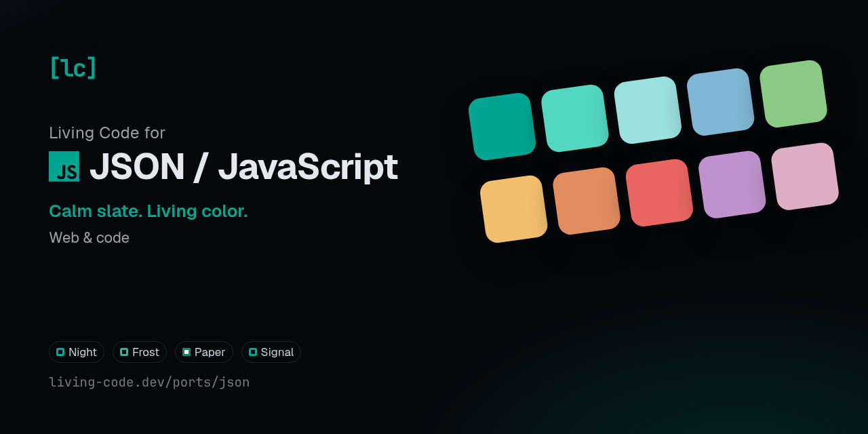Choose the yellow color swatch
Viewport: 868px width, 434px height.
pos(513,209)
